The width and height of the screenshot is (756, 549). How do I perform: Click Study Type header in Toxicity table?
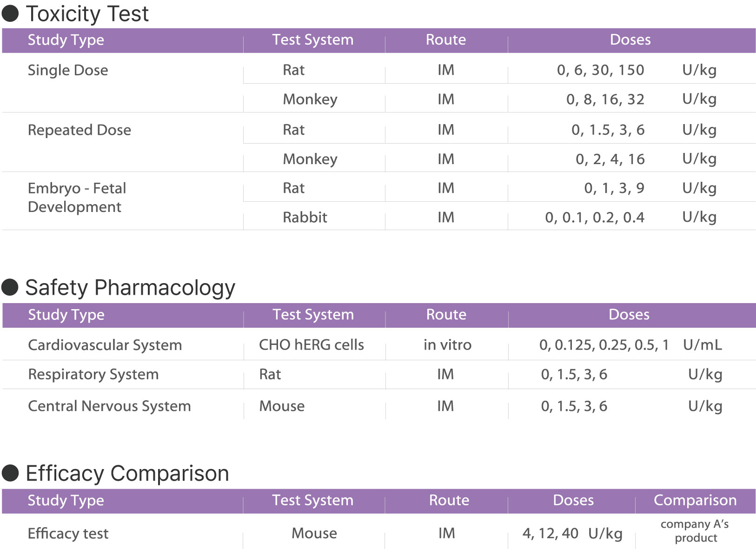click(66, 40)
